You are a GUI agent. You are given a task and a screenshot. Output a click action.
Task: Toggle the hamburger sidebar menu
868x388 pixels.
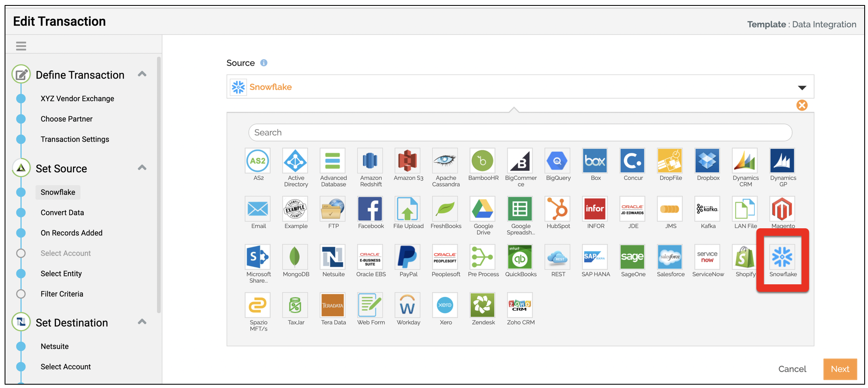[21, 46]
